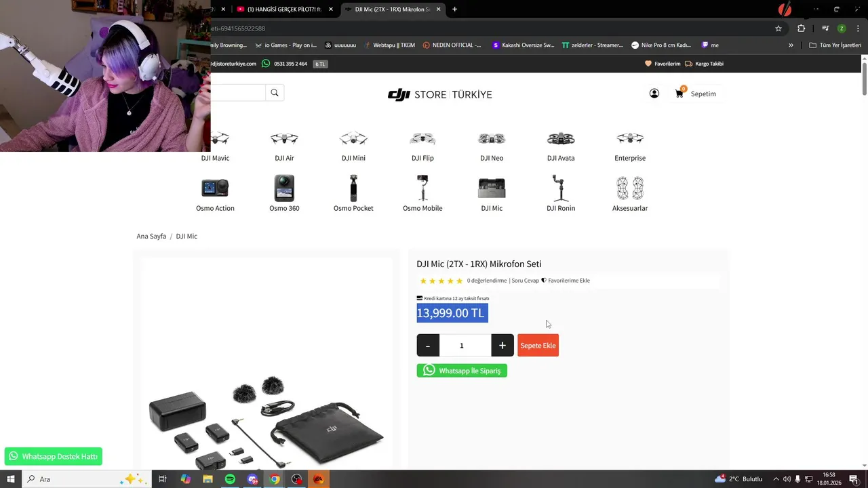Click the Ana Sayfa breadcrumb
Viewport: 868px width, 488px height.
(151, 237)
